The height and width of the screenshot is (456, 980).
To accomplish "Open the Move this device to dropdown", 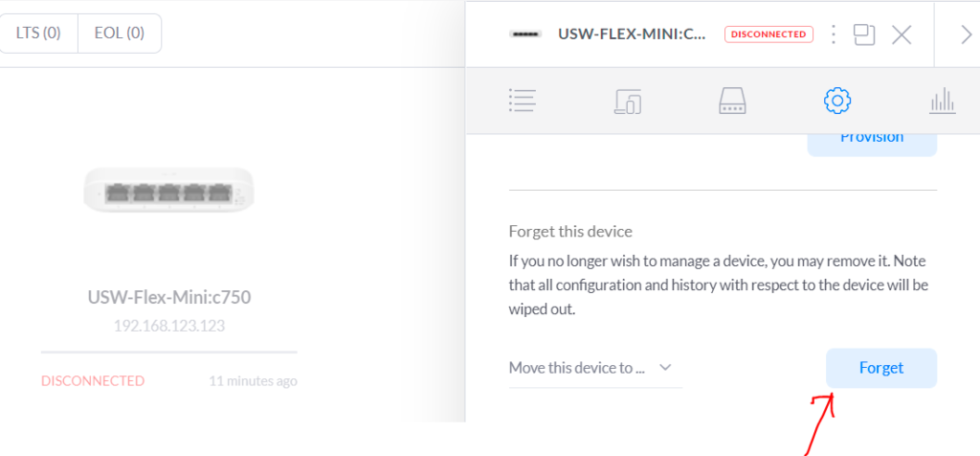I will pyautogui.click(x=595, y=368).
